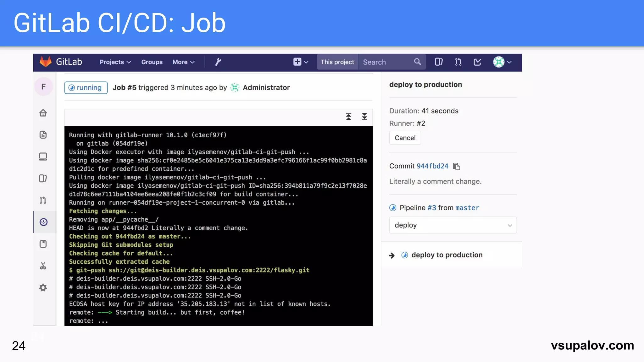Screen dimensions: 644x362
Task: Copy commit SHA to clipboard
Action: point(456,166)
